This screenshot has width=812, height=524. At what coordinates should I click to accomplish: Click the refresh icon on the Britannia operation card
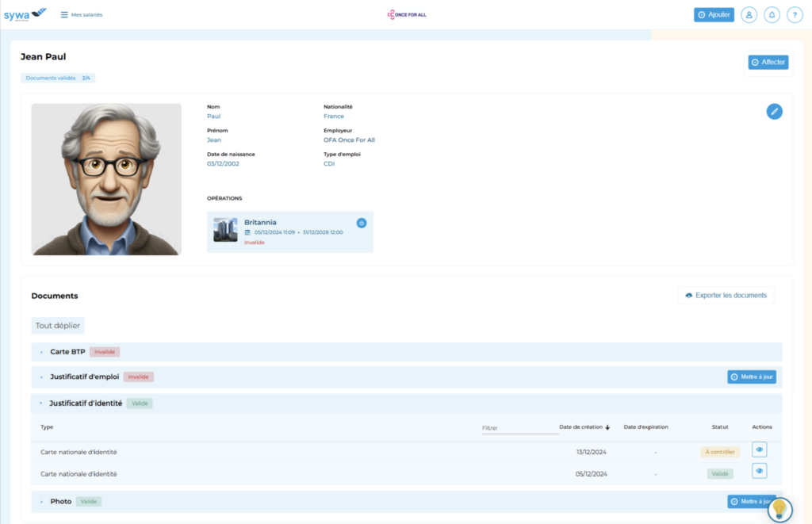[x=362, y=224]
